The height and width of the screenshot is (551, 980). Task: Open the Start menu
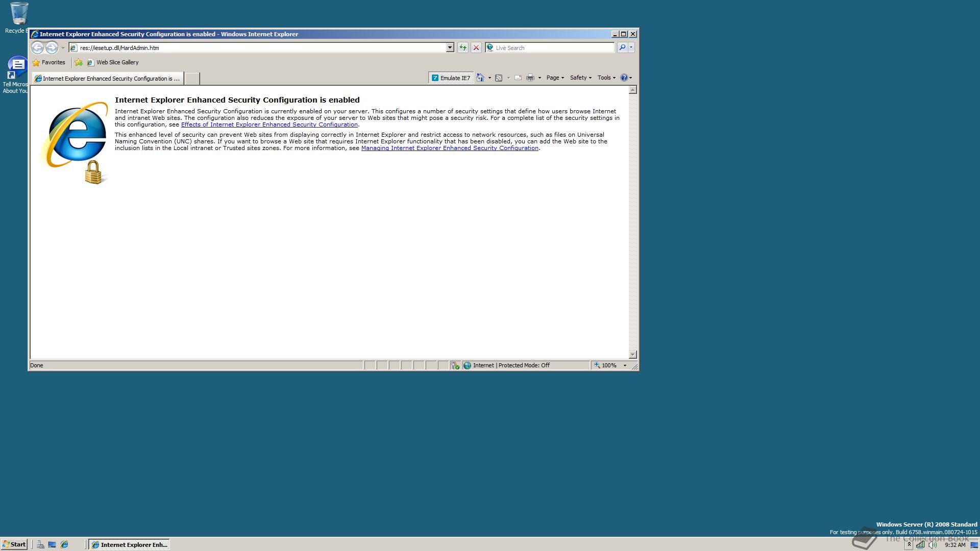pos(14,544)
